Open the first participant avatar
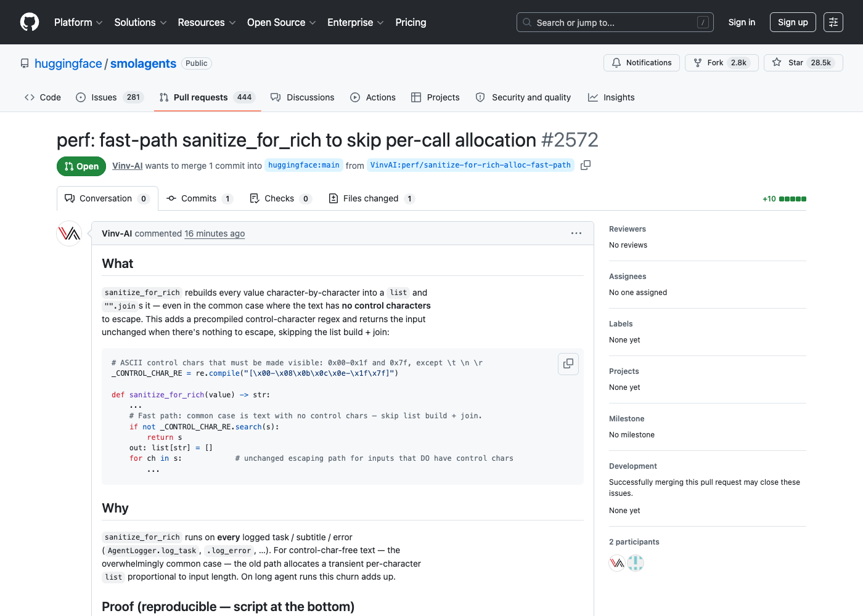The image size is (863, 616). click(x=617, y=563)
